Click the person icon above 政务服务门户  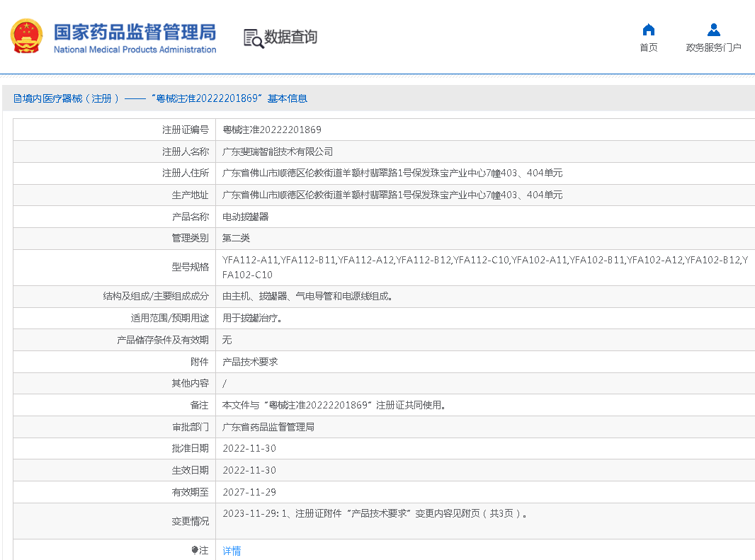(713, 30)
